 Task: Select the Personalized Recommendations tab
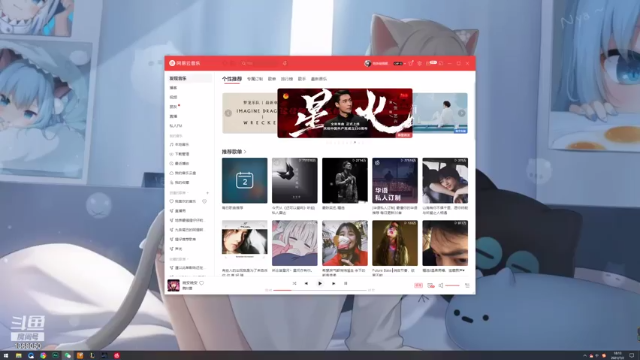[232, 79]
